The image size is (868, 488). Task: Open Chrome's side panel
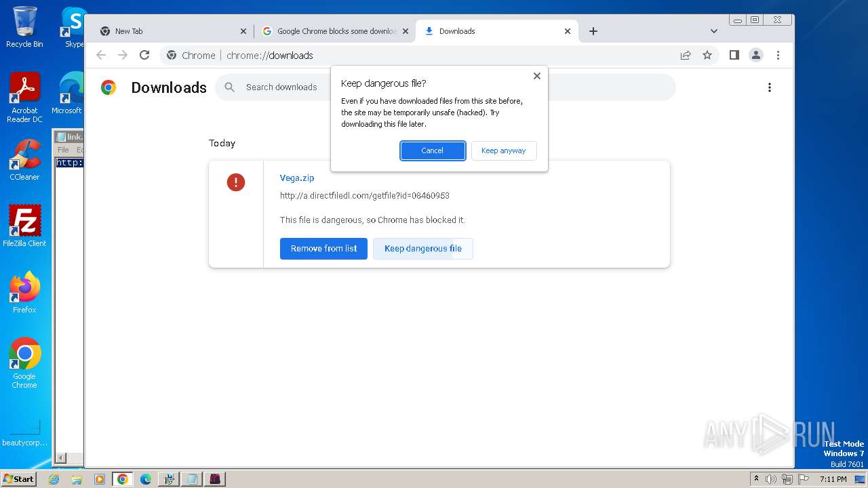pos(734,55)
